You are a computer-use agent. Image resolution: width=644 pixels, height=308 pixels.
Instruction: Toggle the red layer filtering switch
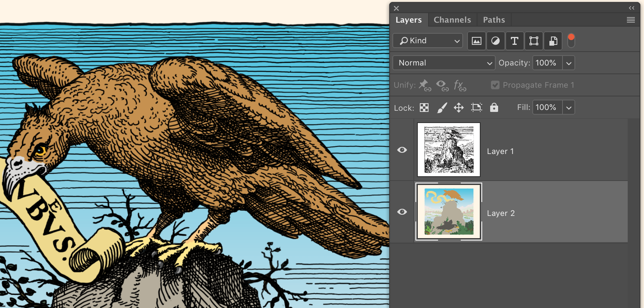point(571,40)
